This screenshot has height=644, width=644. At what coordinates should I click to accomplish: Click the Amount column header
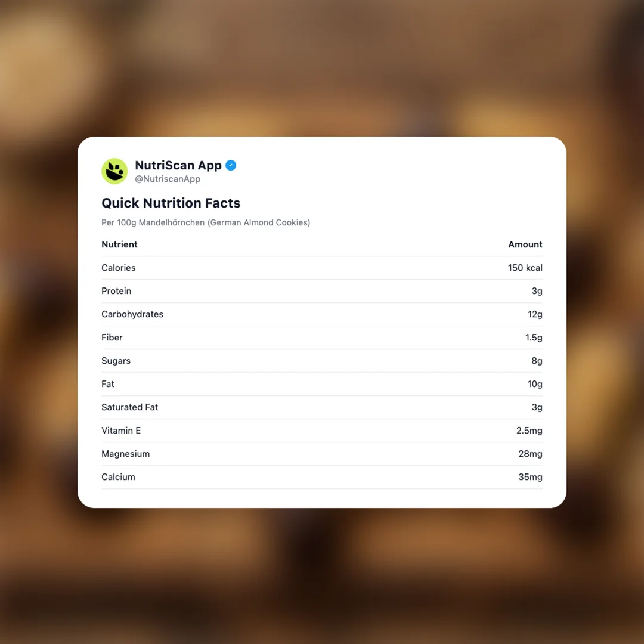point(525,244)
